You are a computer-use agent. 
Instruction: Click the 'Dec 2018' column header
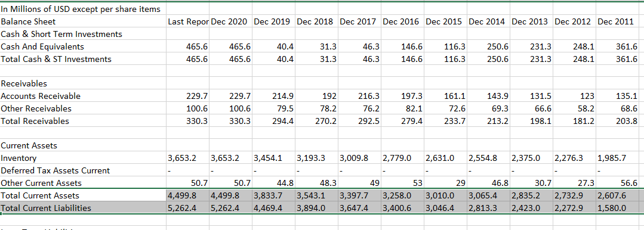[x=316, y=21]
